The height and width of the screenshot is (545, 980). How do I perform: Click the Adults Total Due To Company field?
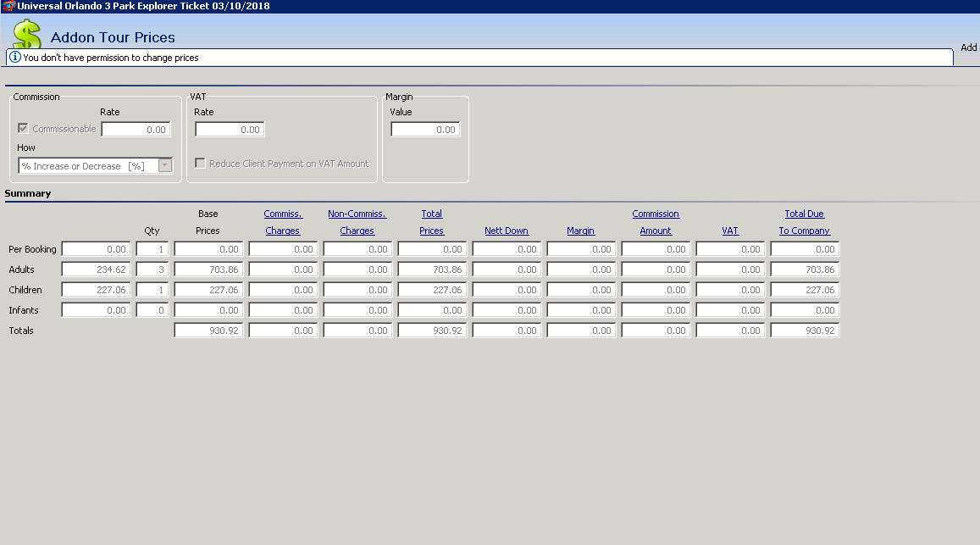[x=805, y=270]
